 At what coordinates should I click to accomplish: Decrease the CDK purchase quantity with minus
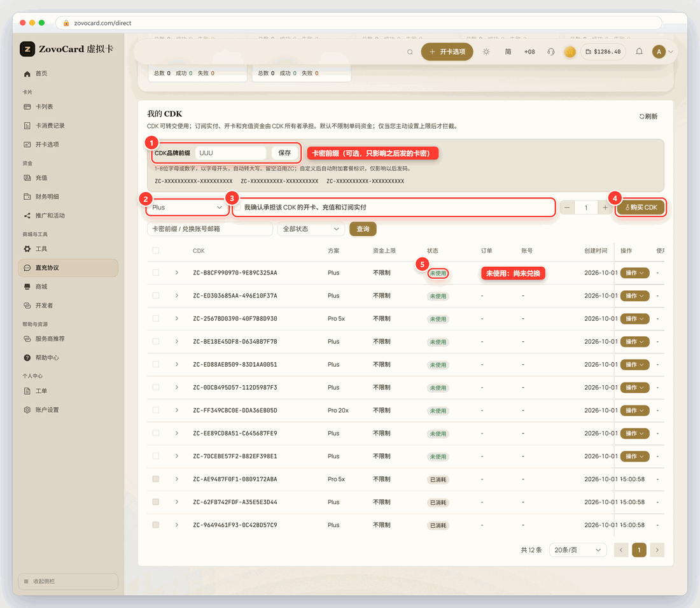(567, 208)
